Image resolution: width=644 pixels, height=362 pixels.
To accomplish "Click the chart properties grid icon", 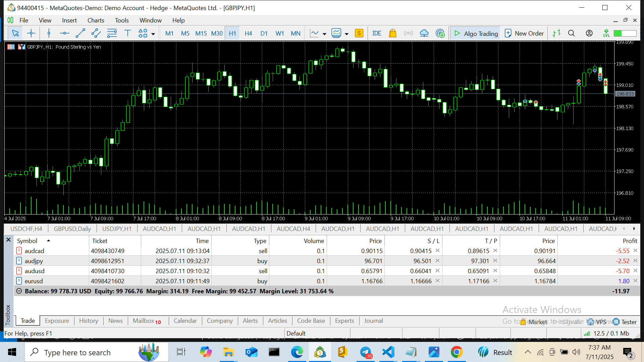I will coord(11,47).
